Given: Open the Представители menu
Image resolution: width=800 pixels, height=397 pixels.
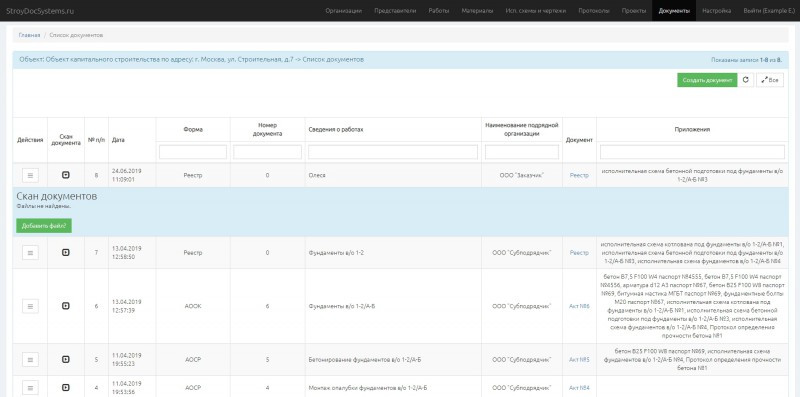Looking at the screenshot, I should (395, 11).
